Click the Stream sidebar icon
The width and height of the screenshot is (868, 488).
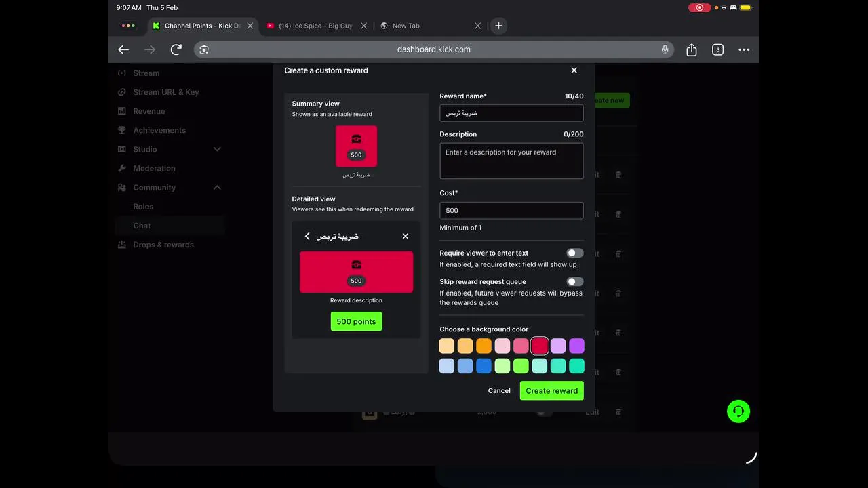122,73
